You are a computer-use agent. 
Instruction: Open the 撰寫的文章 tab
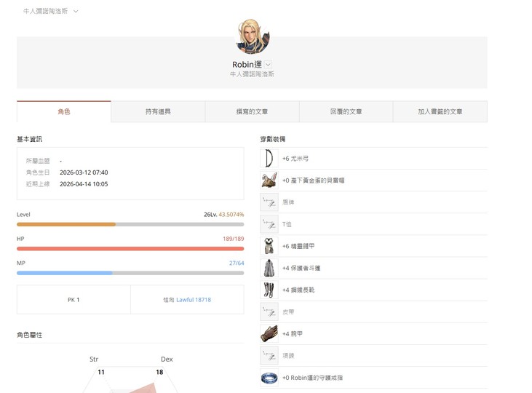252,111
